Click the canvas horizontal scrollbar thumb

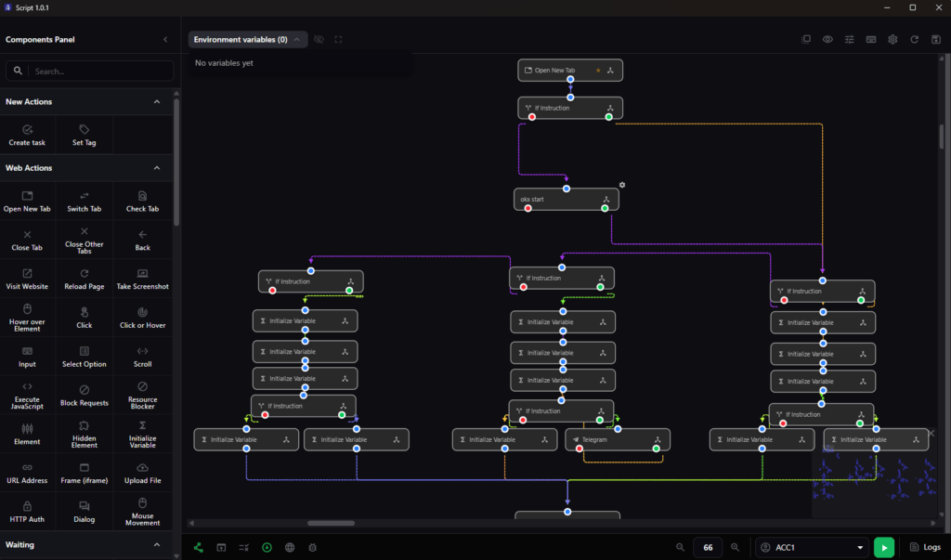click(x=332, y=523)
